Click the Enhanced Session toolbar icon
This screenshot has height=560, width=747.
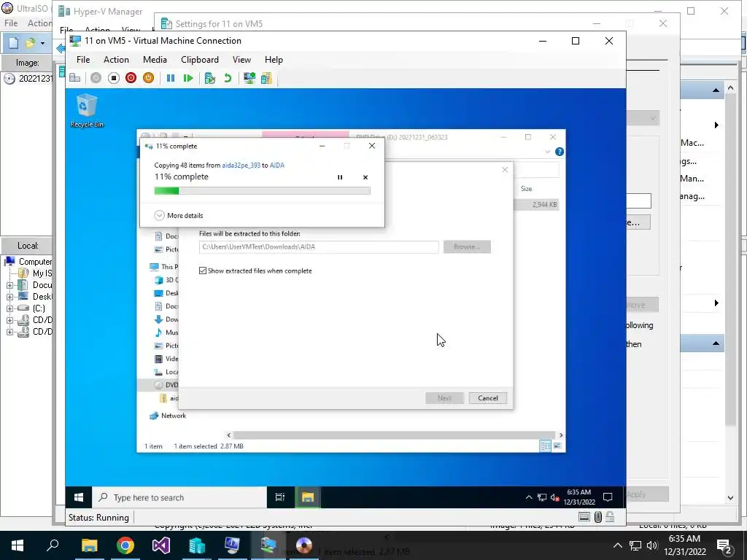pyautogui.click(x=249, y=78)
